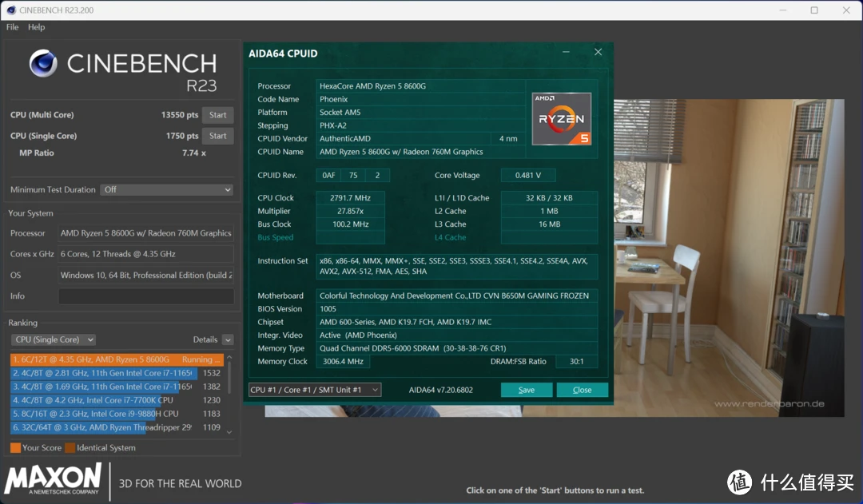Open the File menu
This screenshot has width=863, height=504.
tap(12, 27)
